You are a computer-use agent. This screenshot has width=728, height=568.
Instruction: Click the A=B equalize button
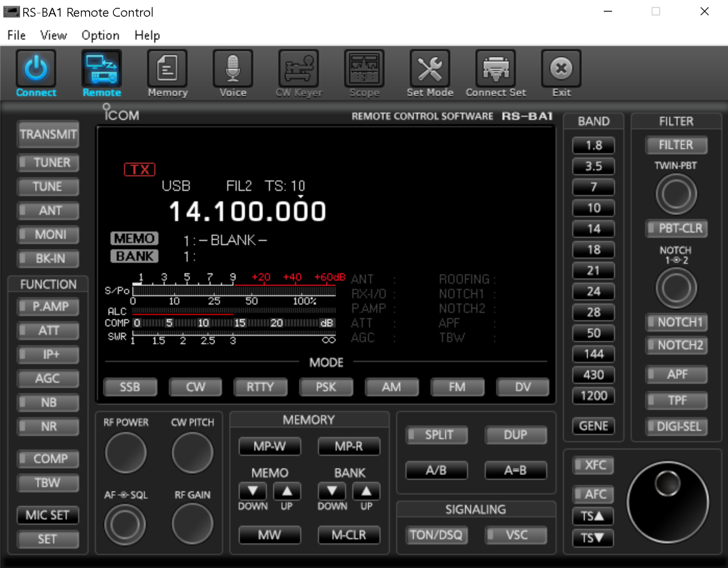[516, 470]
